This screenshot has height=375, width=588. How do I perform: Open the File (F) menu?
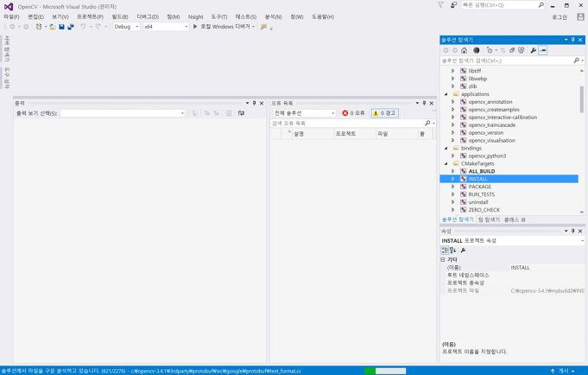point(11,17)
